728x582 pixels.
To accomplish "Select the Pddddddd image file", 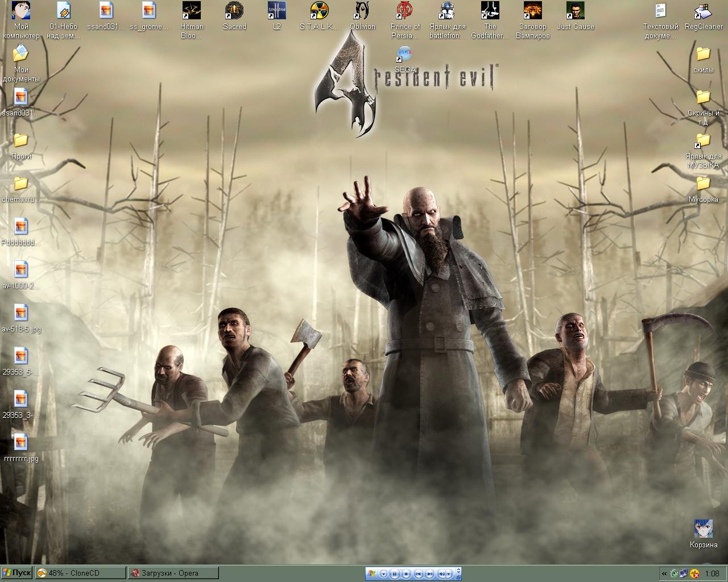I will (21, 232).
